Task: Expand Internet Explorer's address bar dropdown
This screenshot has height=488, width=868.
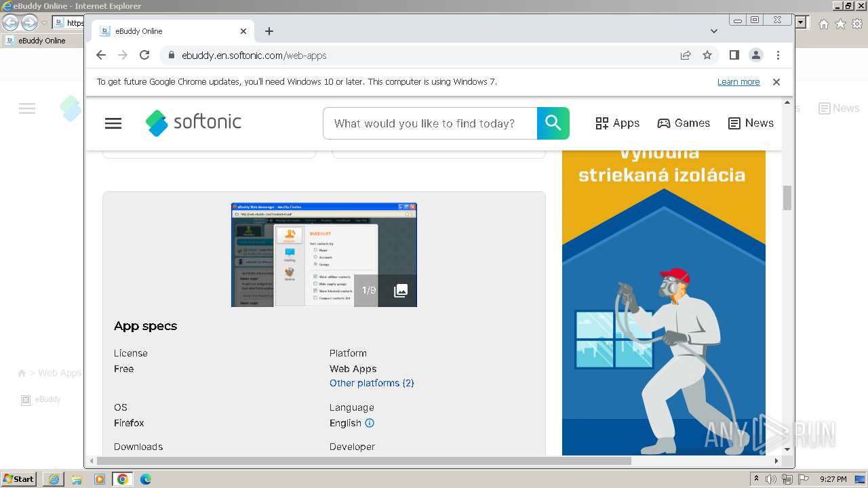Action: [801, 23]
